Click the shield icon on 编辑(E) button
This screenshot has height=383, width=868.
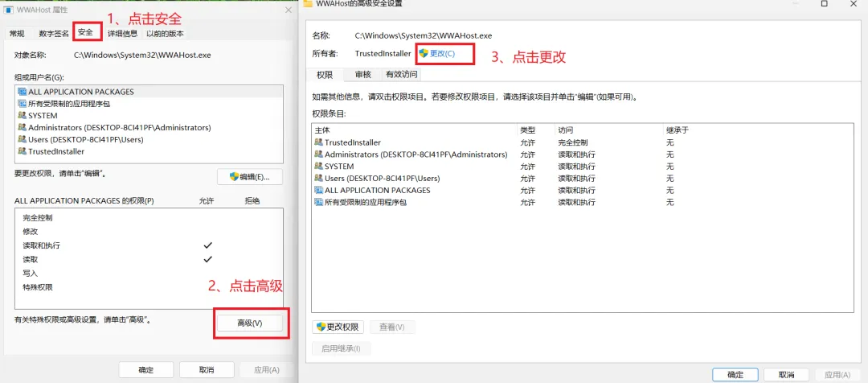pyautogui.click(x=234, y=177)
